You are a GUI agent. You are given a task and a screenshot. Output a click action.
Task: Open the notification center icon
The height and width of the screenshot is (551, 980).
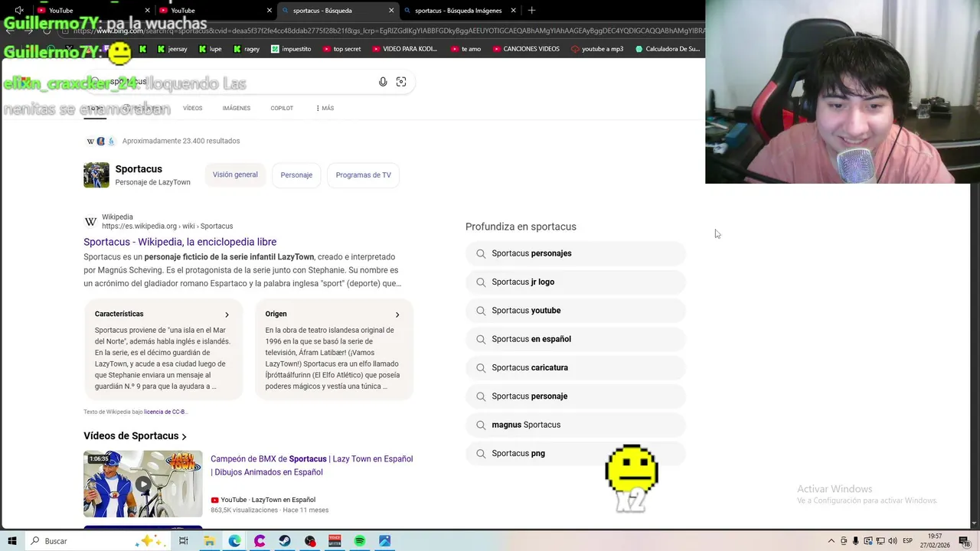point(964,541)
